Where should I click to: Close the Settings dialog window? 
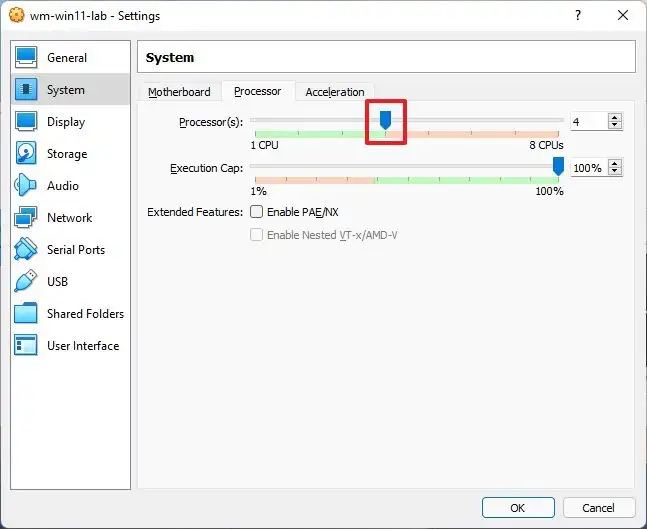[623, 15]
